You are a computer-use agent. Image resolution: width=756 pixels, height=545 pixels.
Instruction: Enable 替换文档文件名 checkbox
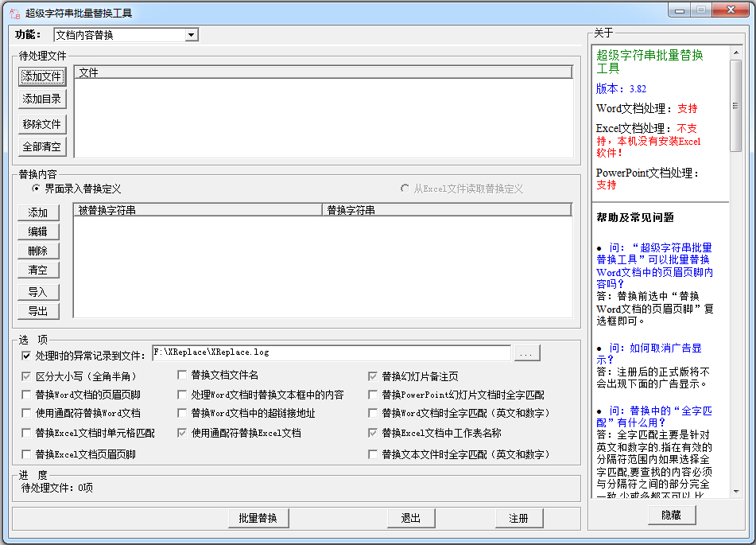(x=182, y=375)
